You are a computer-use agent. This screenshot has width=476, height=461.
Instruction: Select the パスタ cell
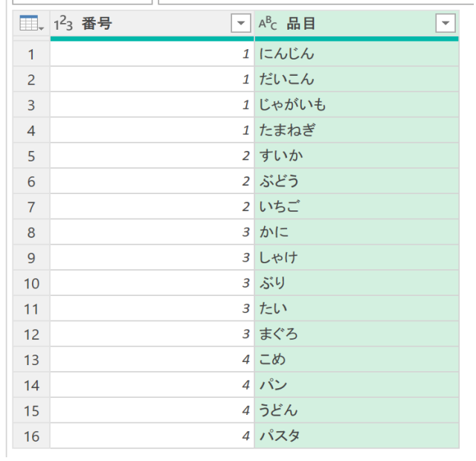pyautogui.click(x=280, y=436)
